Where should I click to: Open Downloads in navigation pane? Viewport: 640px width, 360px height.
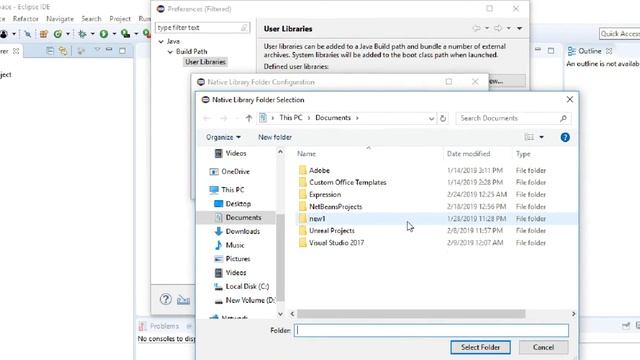237,231
